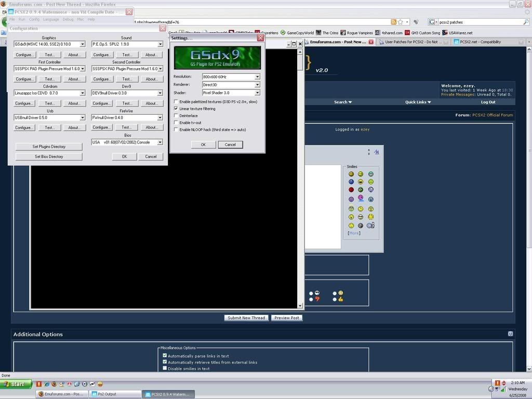Screen dimensions: 532x399
Task: Open the Bios selection dropdown
Action: click(160, 142)
